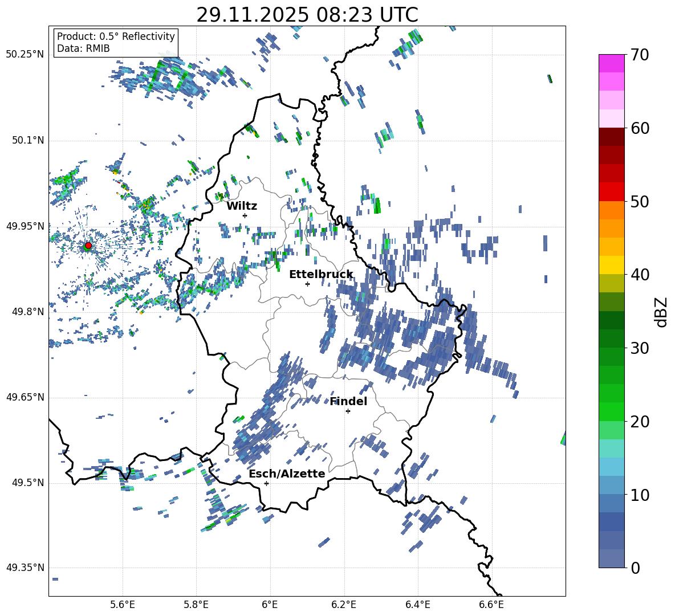
Task: Click the Esch/Alzette cross marker
Action: coord(266,483)
